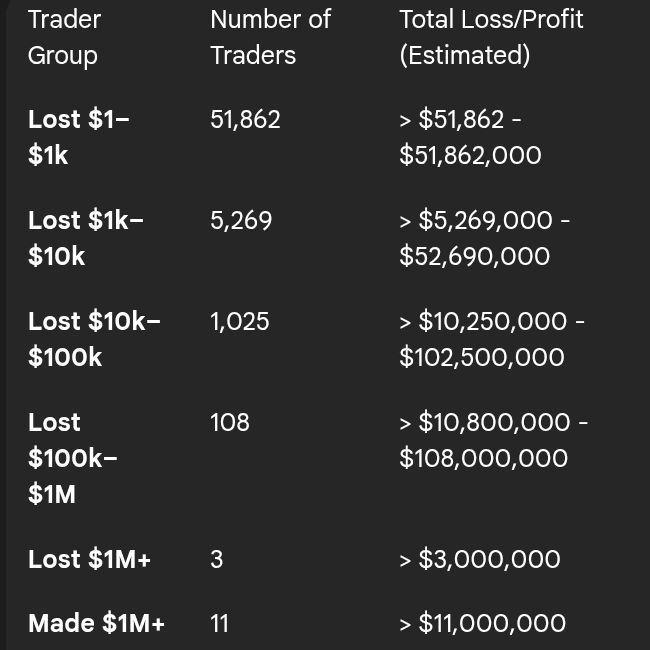The width and height of the screenshot is (650, 650).
Task: Click the Lost $1–$1k row label
Action: pyautogui.click(x=79, y=137)
